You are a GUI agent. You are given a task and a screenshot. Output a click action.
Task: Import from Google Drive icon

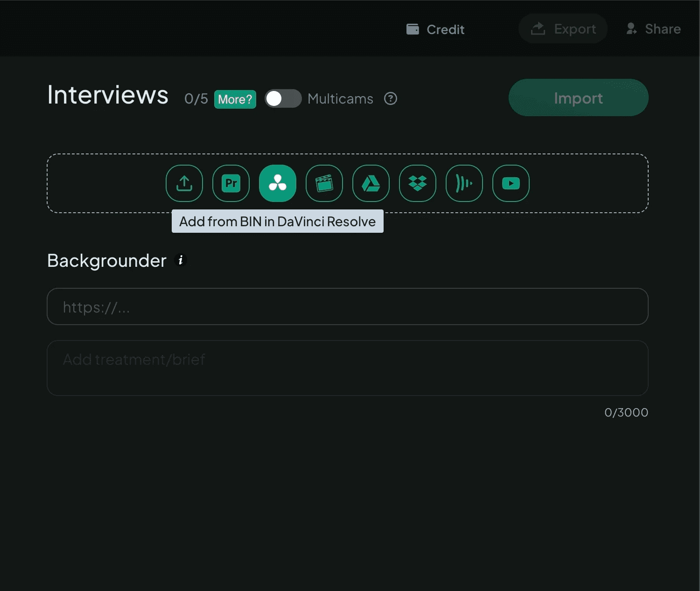(x=371, y=183)
